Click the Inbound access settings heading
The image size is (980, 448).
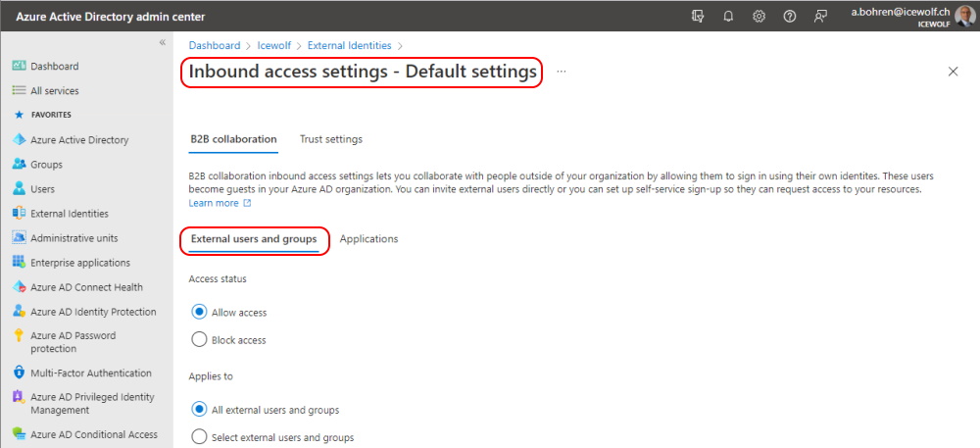click(x=363, y=72)
